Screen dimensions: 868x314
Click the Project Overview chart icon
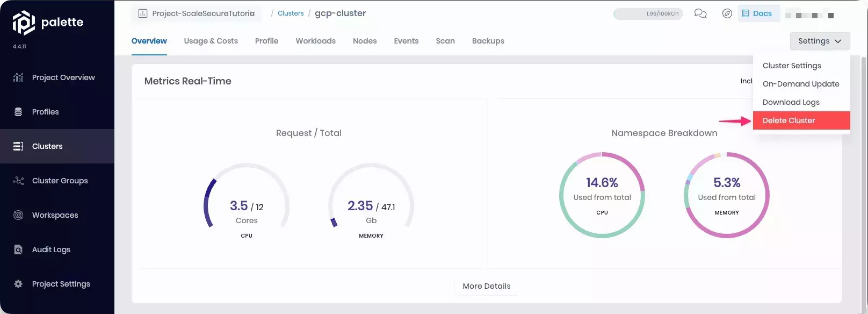(18, 77)
